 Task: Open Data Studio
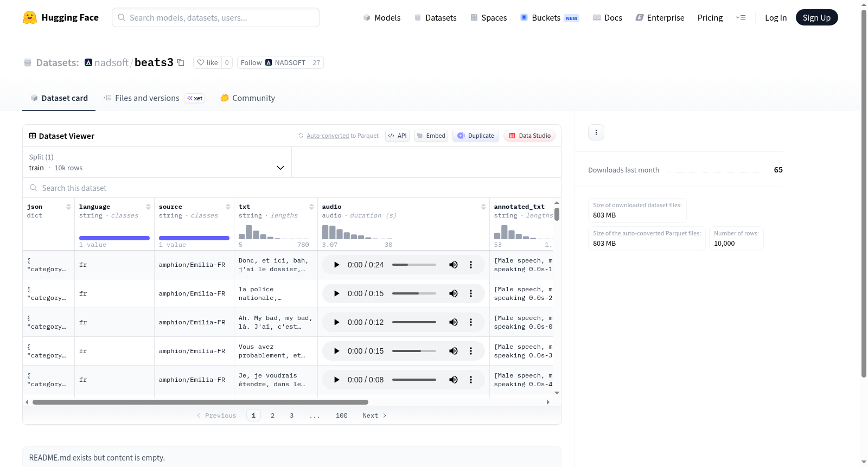pyautogui.click(x=529, y=136)
